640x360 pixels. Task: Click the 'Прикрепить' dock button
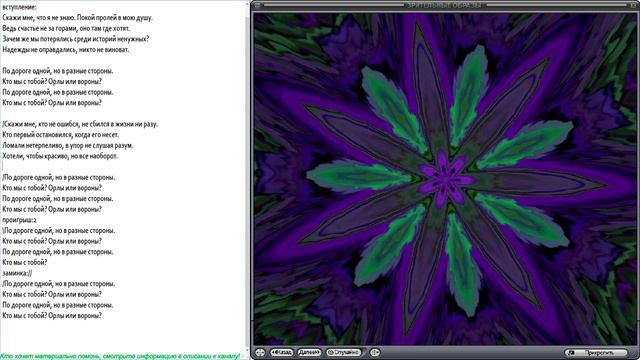pyautogui.click(x=597, y=352)
